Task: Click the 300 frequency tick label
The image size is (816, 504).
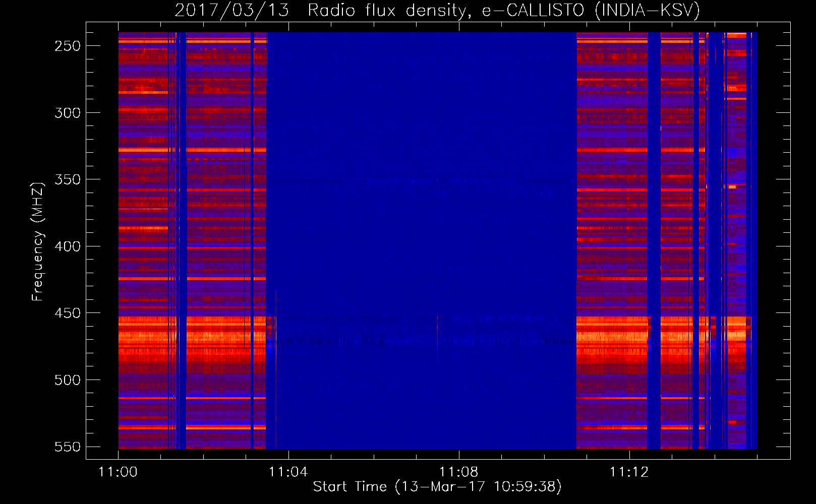Action: 68,113
